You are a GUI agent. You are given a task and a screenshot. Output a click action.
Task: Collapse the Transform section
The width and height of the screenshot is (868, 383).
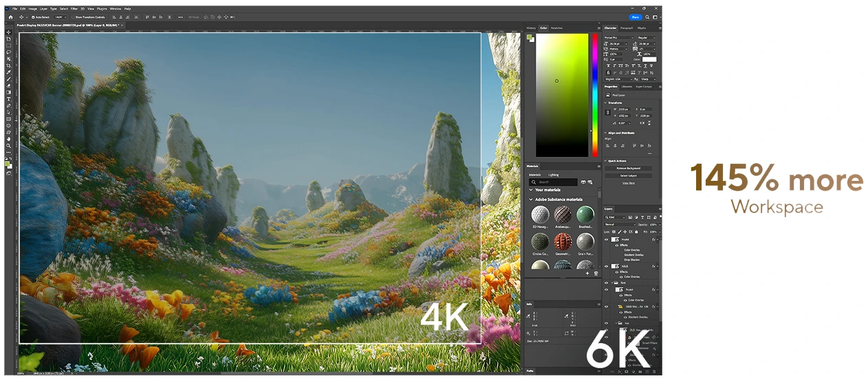pyautogui.click(x=605, y=102)
